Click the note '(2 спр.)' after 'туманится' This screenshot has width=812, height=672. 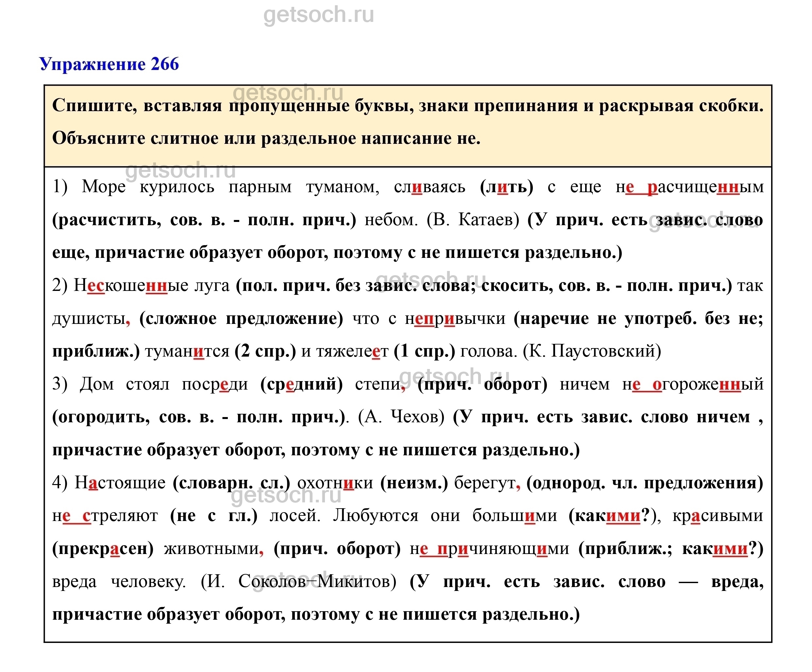click(265, 351)
